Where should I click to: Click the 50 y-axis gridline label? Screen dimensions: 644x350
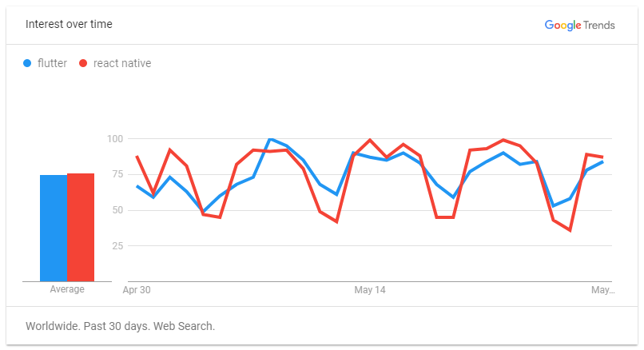(117, 210)
